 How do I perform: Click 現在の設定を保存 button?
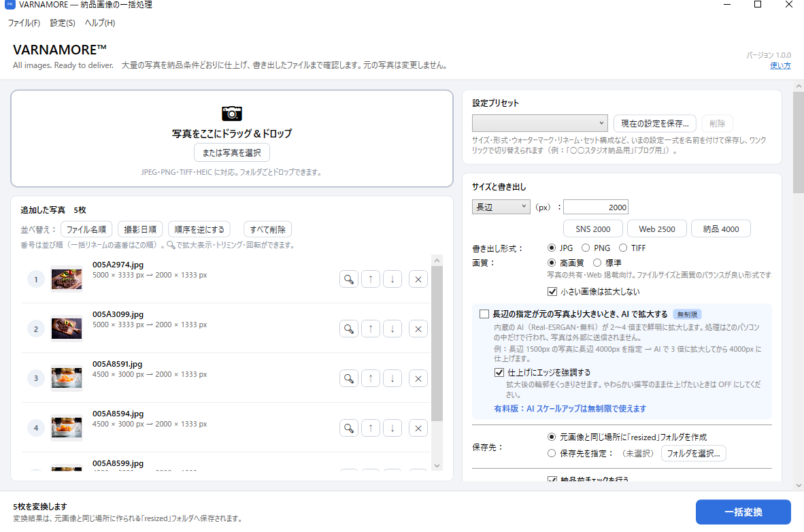click(x=655, y=123)
